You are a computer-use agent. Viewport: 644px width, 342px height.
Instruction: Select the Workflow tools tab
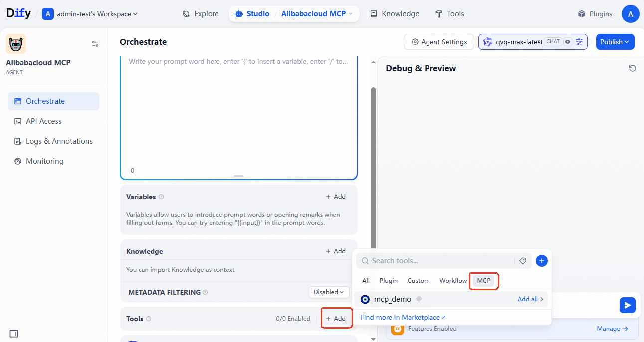coord(453,281)
